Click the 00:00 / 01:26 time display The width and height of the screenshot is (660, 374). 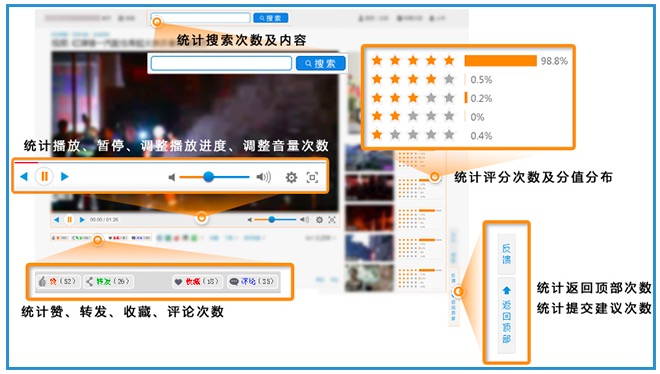[104, 220]
